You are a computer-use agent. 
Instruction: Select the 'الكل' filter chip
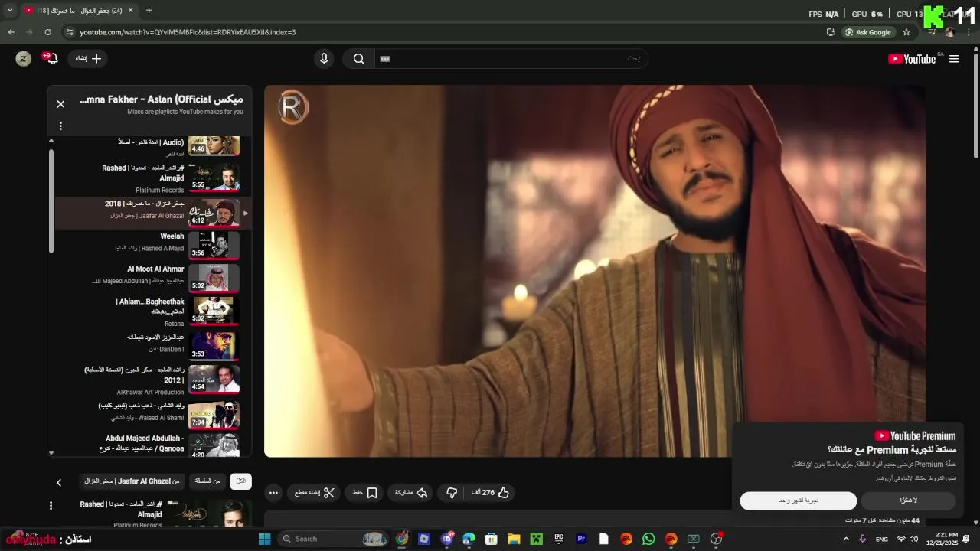click(240, 481)
